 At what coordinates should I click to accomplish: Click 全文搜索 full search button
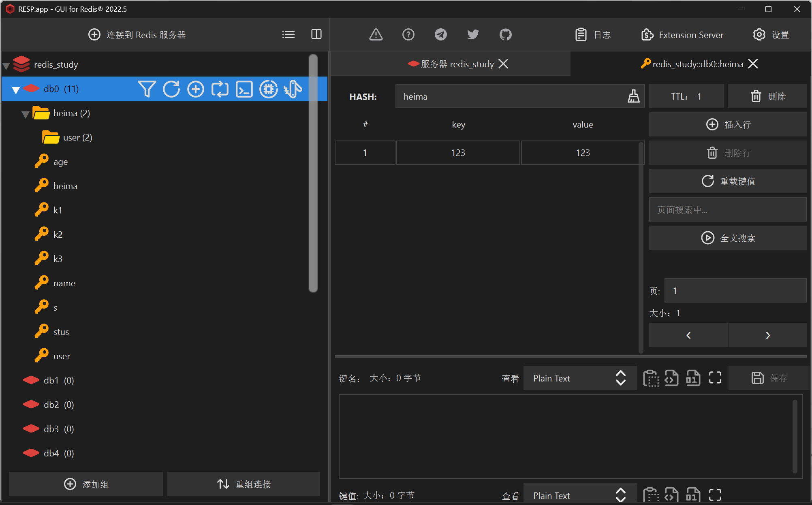click(x=728, y=238)
